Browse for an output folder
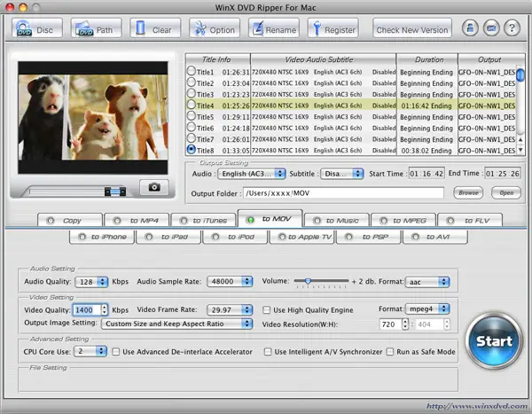The width and height of the screenshot is (532, 414). pos(468,192)
